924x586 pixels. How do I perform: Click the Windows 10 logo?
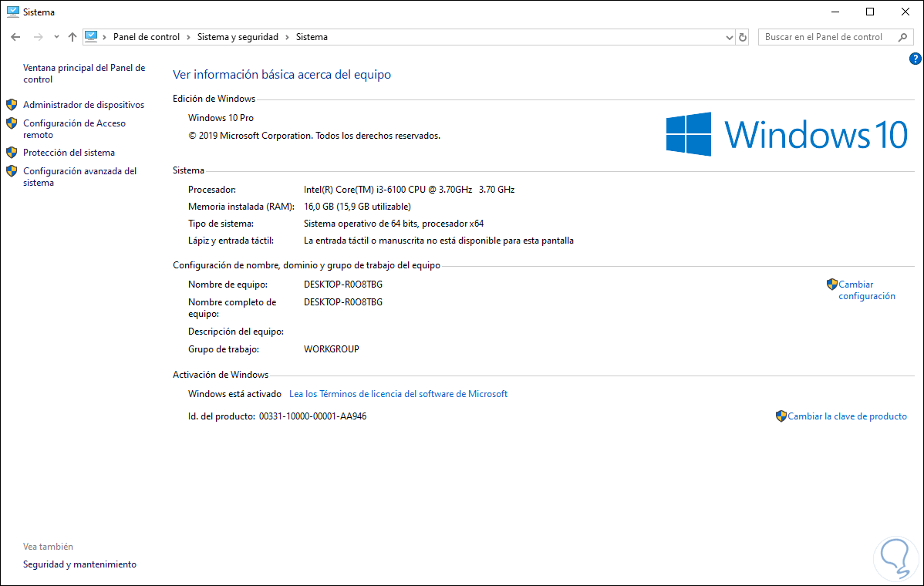click(x=787, y=134)
